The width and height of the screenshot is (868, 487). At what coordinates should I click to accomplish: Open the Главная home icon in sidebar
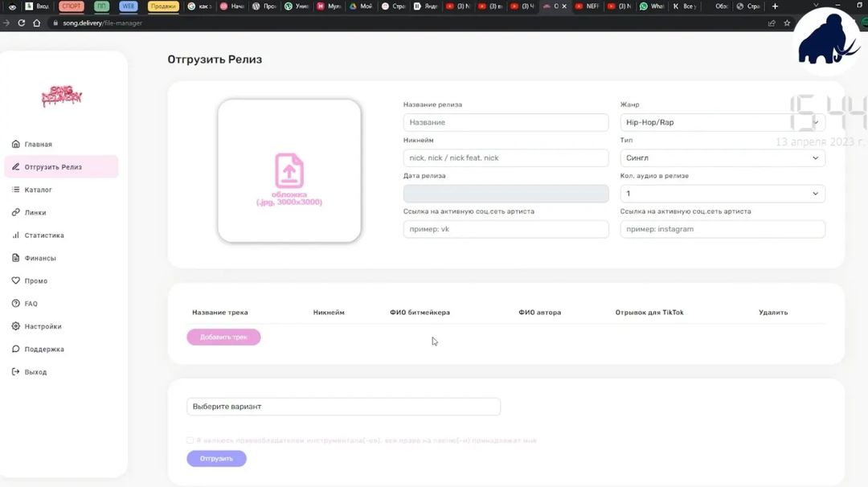coord(15,144)
